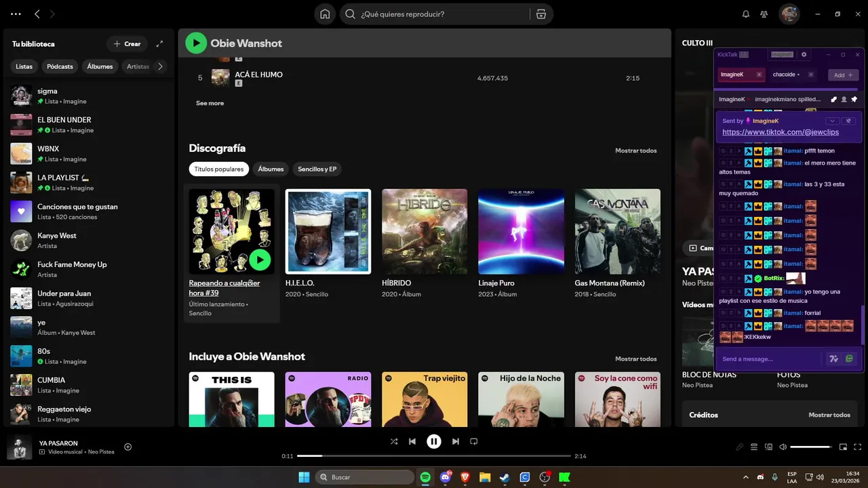Select the Listas filter chip
The width and height of the screenshot is (868, 488).
(24, 66)
